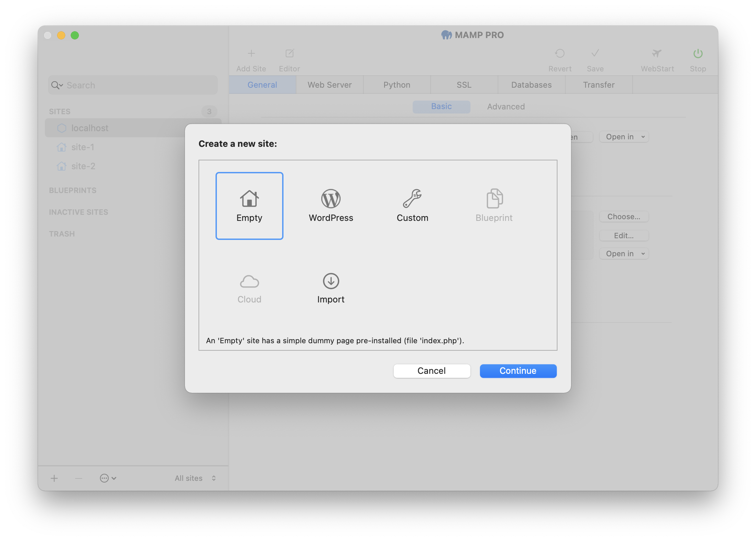Click the Edit... button

pyautogui.click(x=624, y=235)
